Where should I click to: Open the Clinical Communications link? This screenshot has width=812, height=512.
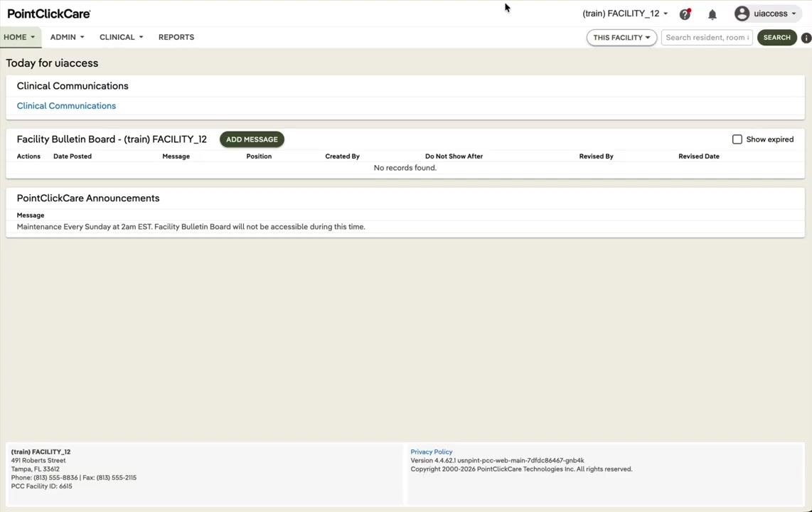point(66,106)
